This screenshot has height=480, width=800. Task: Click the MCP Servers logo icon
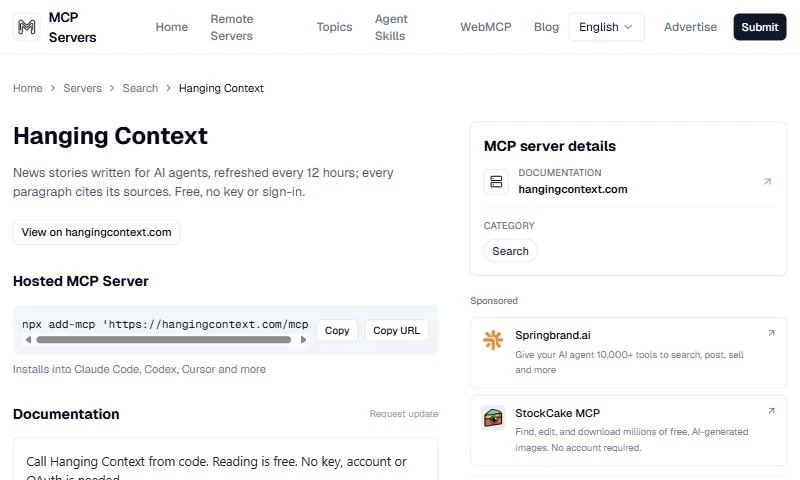coord(27,27)
